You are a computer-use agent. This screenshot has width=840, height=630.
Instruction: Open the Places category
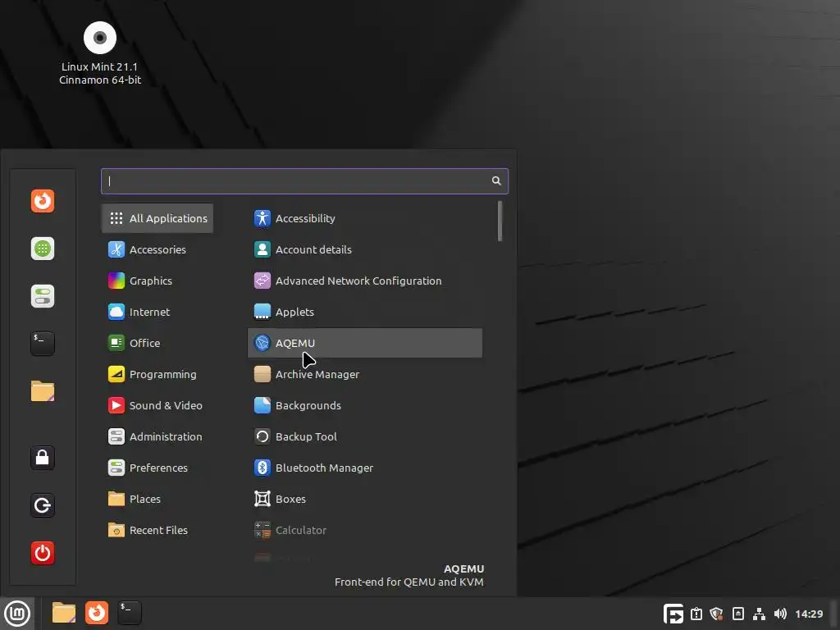coord(157,499)
